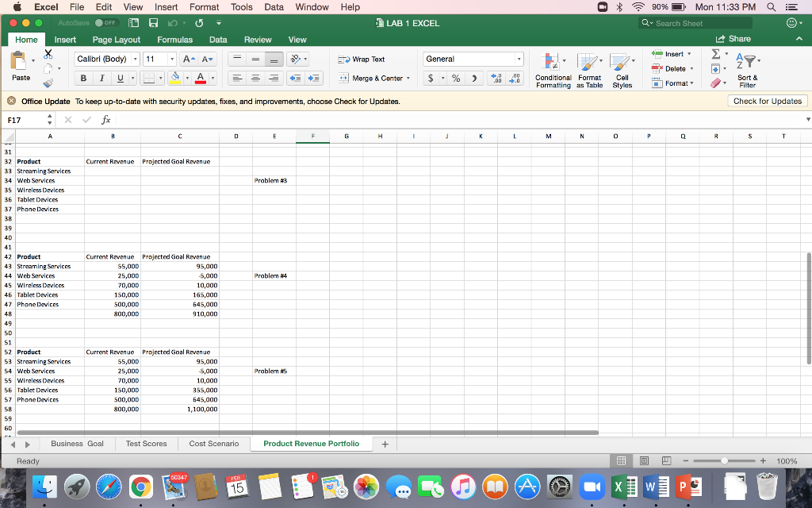This screenshot has height=508, width=812.
Task: Click the Increase Indent icon
Action: click(x=314, y=79)
